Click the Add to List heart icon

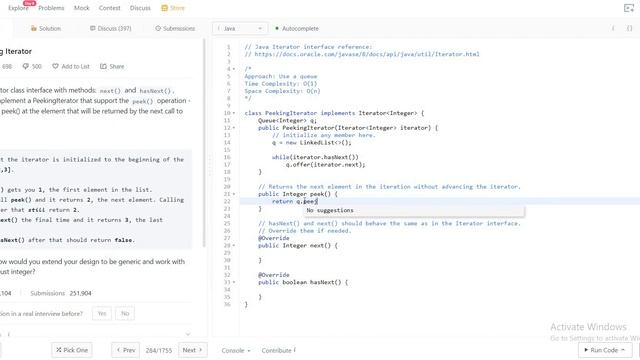click(x=56, y=66)
